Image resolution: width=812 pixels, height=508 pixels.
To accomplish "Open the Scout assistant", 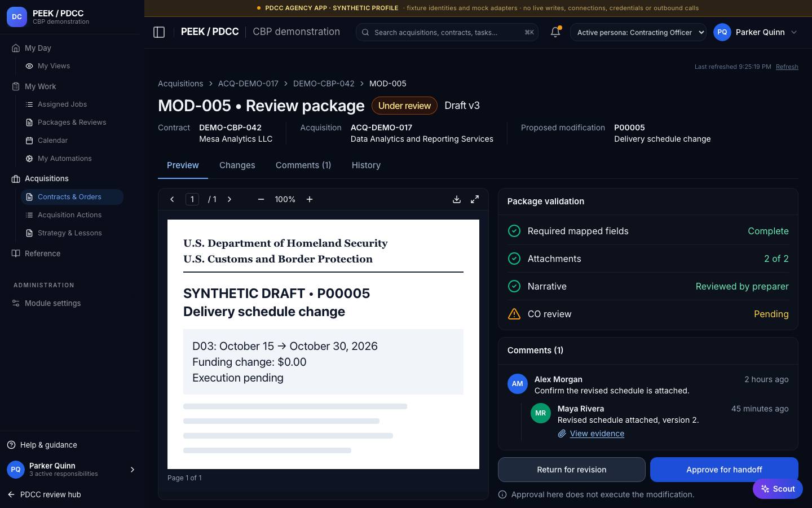I will [778, 489].
